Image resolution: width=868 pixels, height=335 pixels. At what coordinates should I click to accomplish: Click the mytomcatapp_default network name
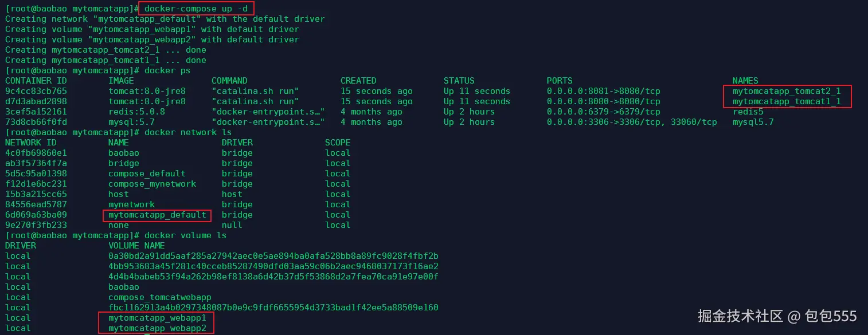[157, 215]
